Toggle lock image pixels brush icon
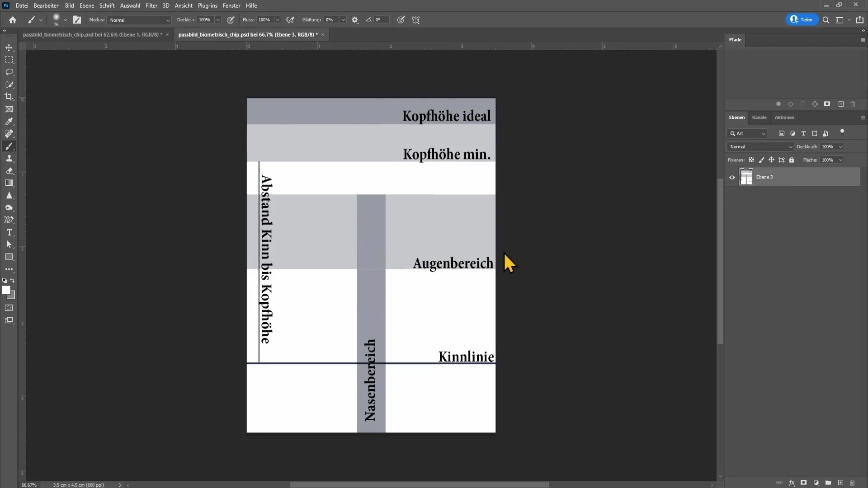Image resolution: width=868 pixels, height=488 pixels. coord(762,160)
